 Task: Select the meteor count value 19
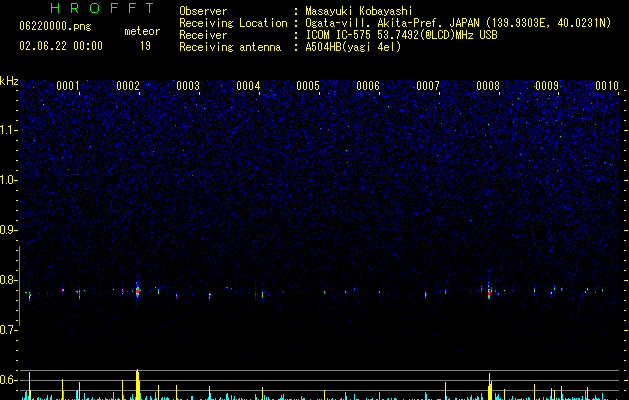pyautogui.click(x=145, y=46)
